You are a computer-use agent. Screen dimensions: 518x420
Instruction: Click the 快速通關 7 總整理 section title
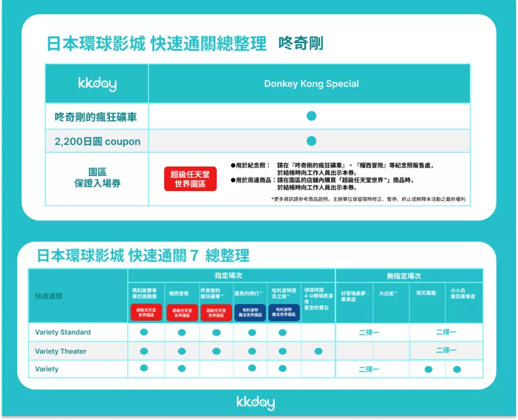point(143,255)
